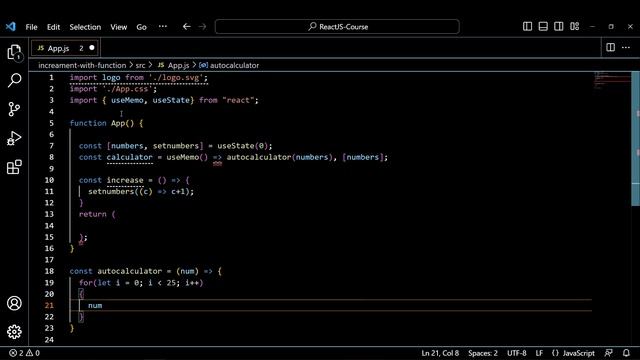Open the Selection menu
This screenshot has width=640, height=360.
(x=85, y=27)
